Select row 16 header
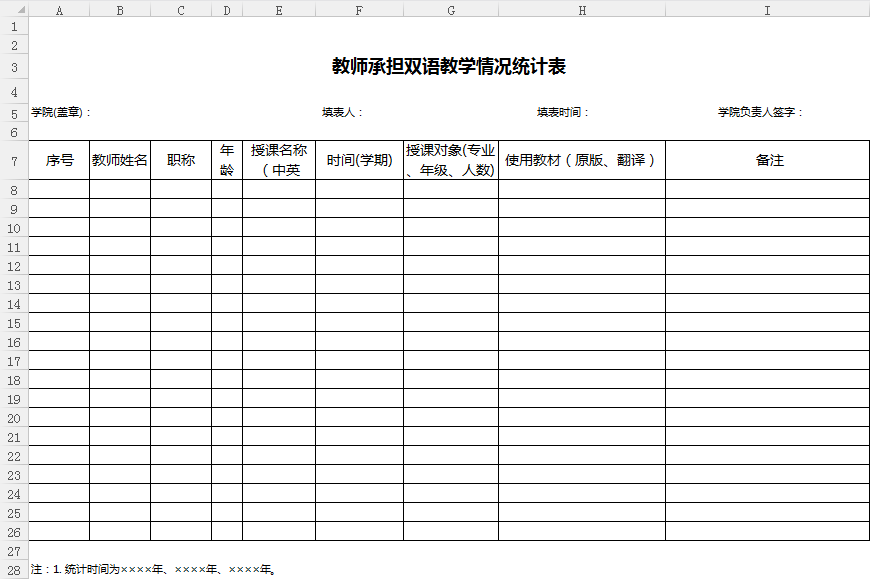This screenshot has height=579, width=870. click(x=14, y=342)
